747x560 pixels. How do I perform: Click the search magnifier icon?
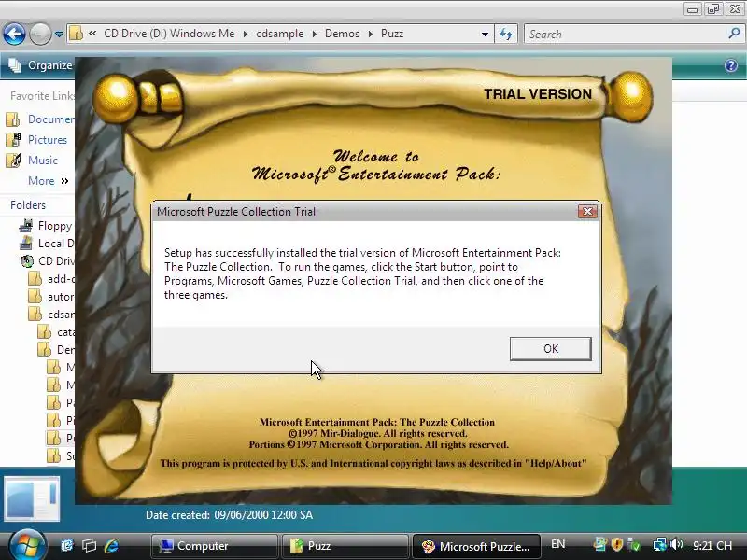(x=734, y=34)
